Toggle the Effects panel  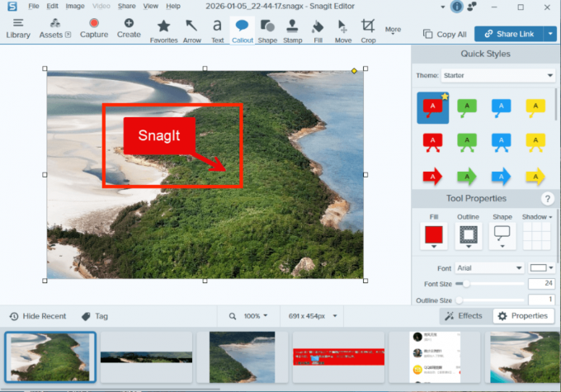[464, 316]
